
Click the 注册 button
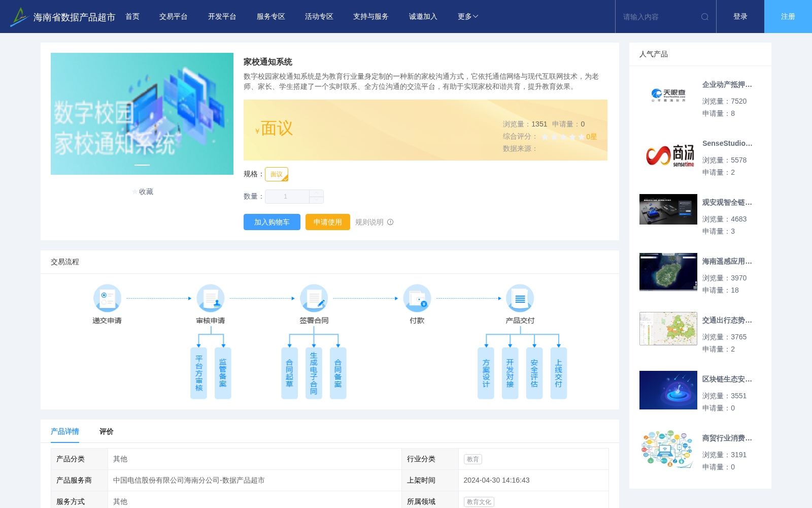(788, 17)
